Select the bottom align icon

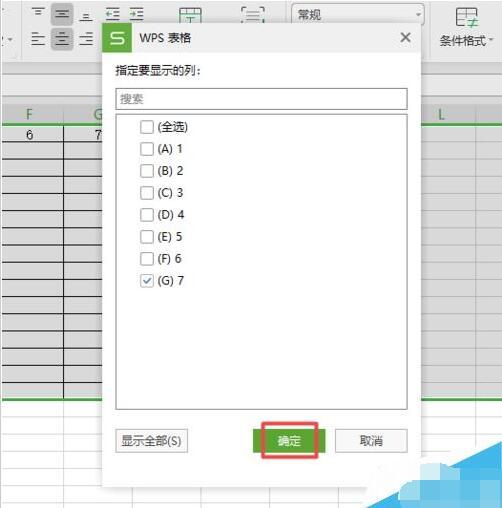[x=86, y=16]
